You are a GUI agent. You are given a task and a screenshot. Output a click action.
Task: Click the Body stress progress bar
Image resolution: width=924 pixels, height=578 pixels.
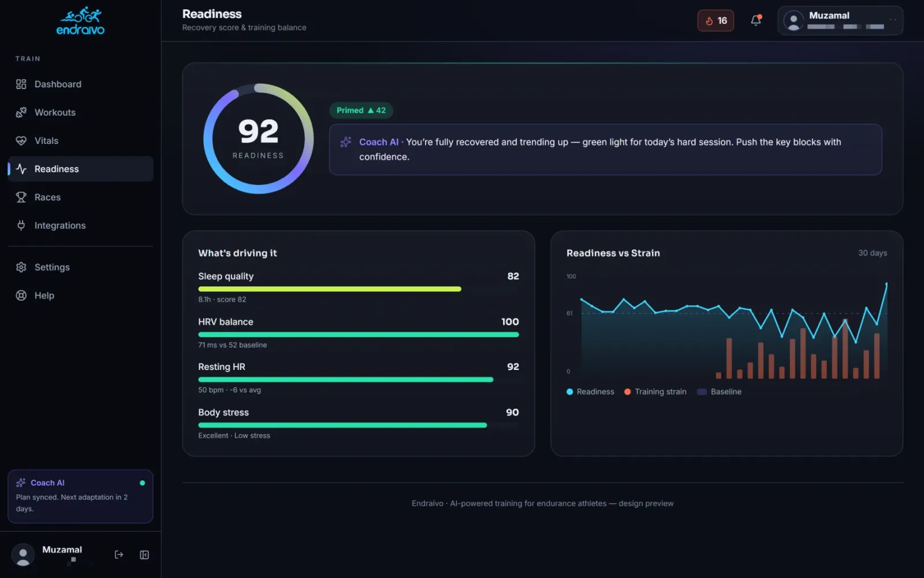point(359,425)
